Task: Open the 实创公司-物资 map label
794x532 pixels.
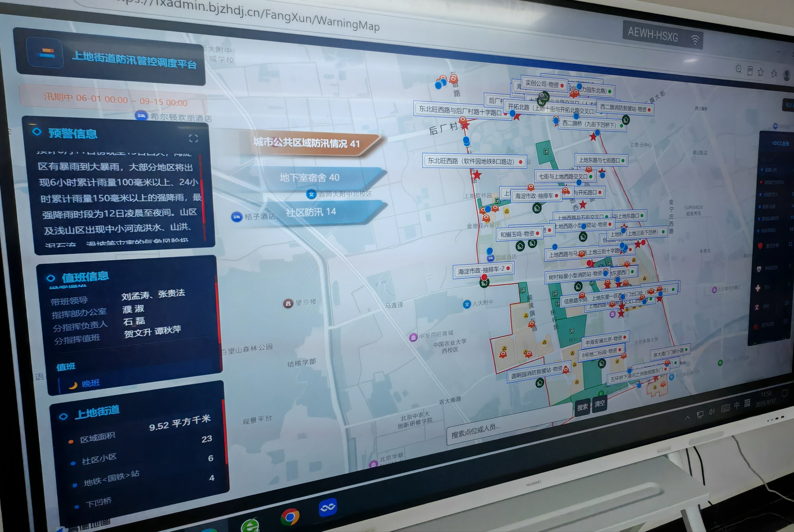Action: pos(544,84)
